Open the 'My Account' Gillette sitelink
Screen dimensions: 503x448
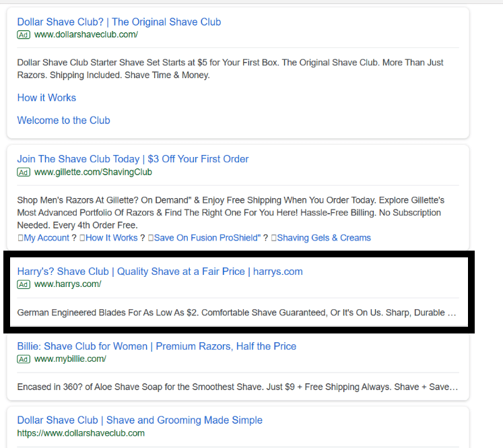(46, 238)
